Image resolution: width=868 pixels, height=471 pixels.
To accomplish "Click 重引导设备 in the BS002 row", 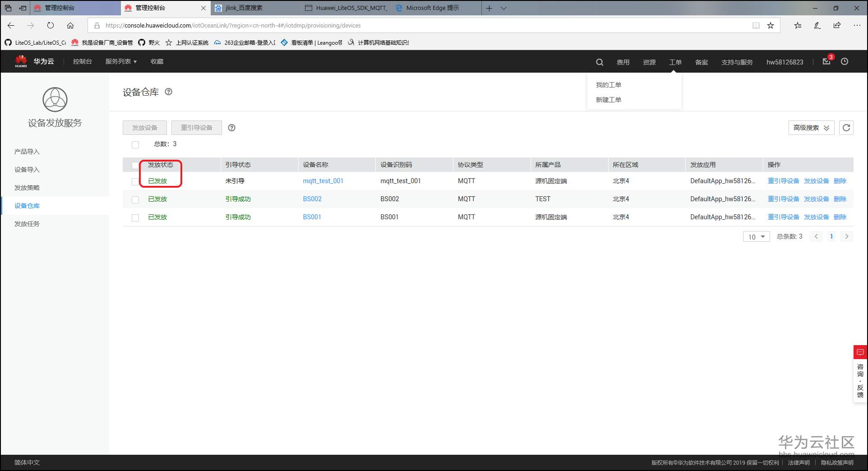I will [784, 199].
